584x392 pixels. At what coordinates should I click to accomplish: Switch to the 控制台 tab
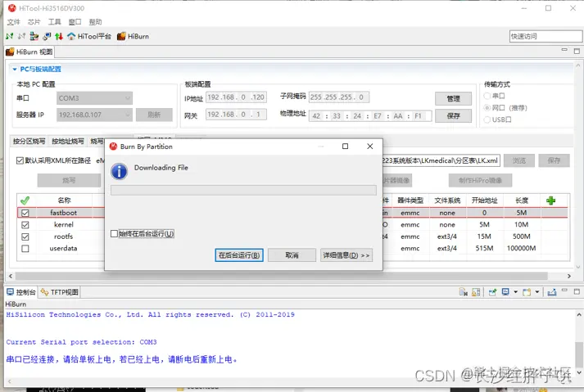[21, 292]
